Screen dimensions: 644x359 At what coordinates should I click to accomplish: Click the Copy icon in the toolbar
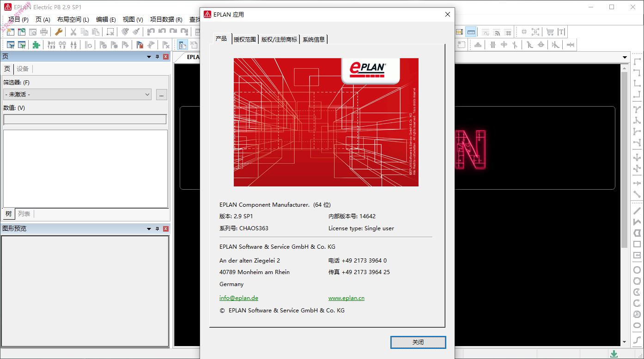pos(84,32)
